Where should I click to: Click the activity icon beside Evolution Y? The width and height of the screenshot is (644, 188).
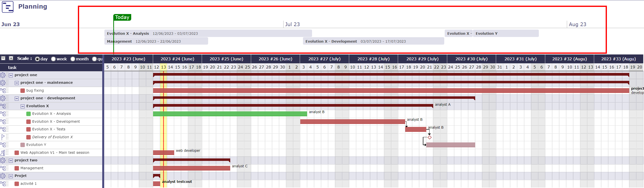point(3,145)
